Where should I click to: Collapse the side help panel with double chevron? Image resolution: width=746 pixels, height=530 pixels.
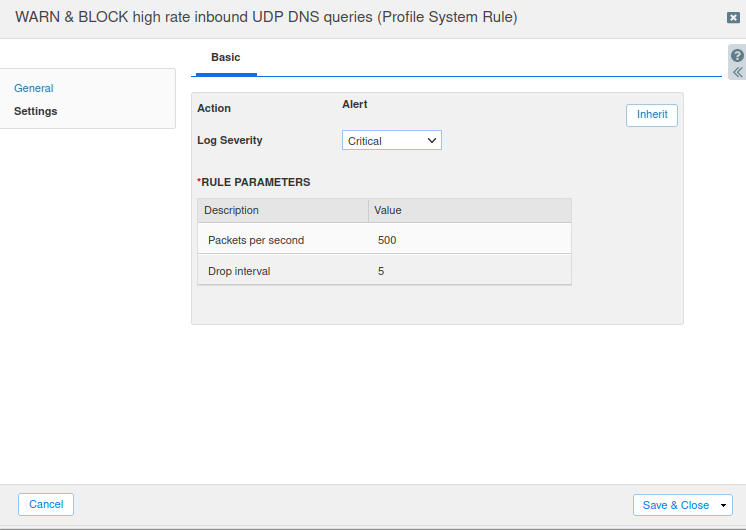737,73
